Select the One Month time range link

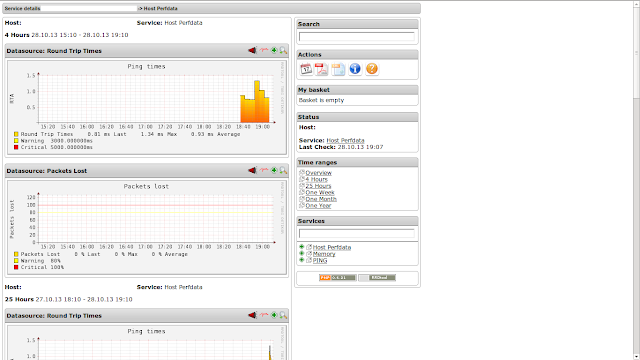pos(321,199)
